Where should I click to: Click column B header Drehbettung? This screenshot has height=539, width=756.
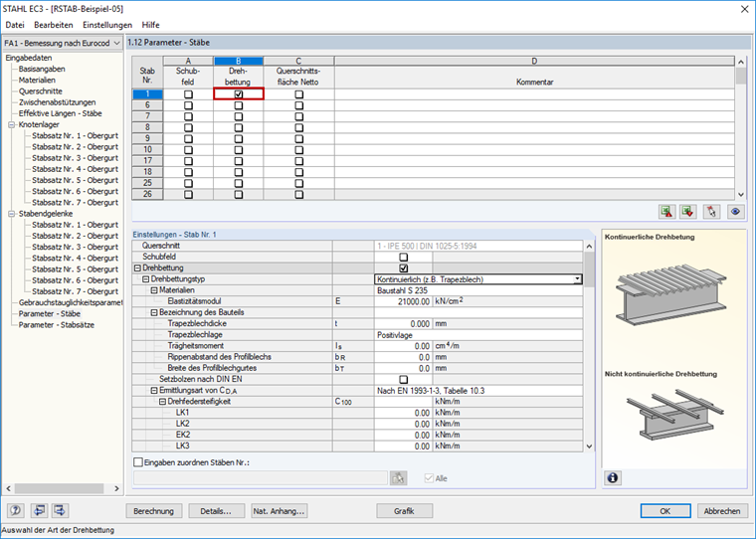tap(238, 62)
